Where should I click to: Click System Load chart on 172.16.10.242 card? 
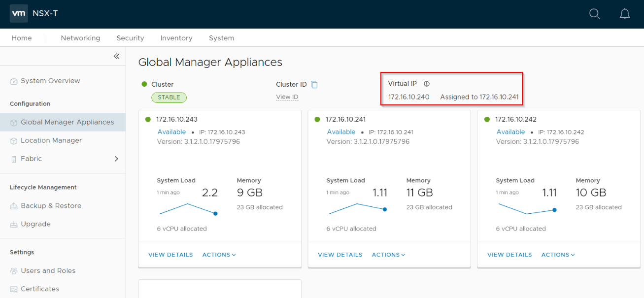(x=527, y=208)
